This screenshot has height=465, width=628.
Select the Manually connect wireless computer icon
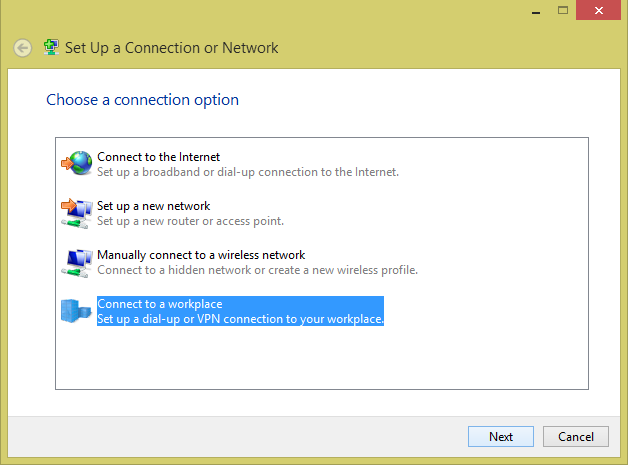tap(76, 263)
